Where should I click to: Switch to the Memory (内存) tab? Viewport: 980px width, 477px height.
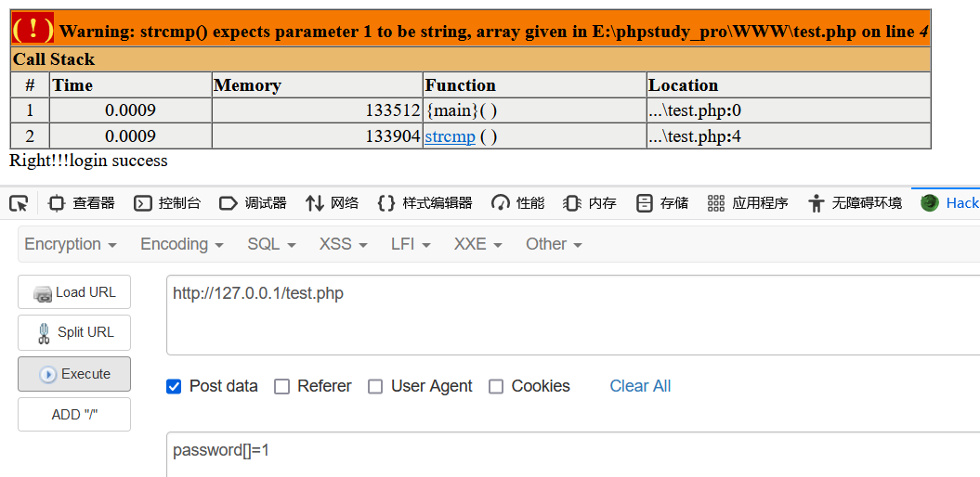(x=592, y=203)
